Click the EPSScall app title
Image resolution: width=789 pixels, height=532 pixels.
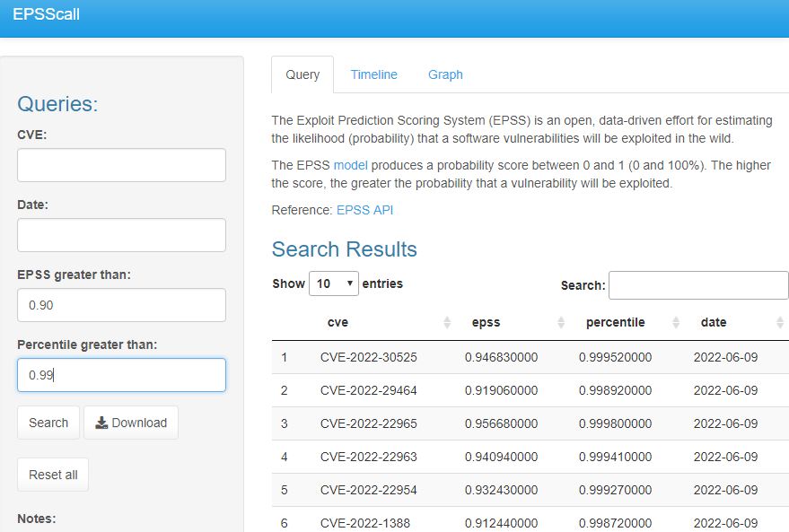click(46, 14)
